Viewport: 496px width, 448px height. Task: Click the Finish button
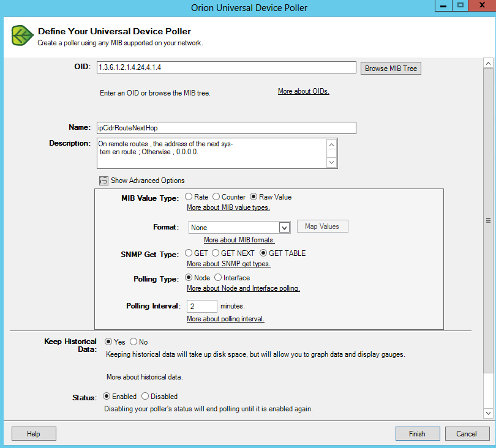click(x=418, y=434)
